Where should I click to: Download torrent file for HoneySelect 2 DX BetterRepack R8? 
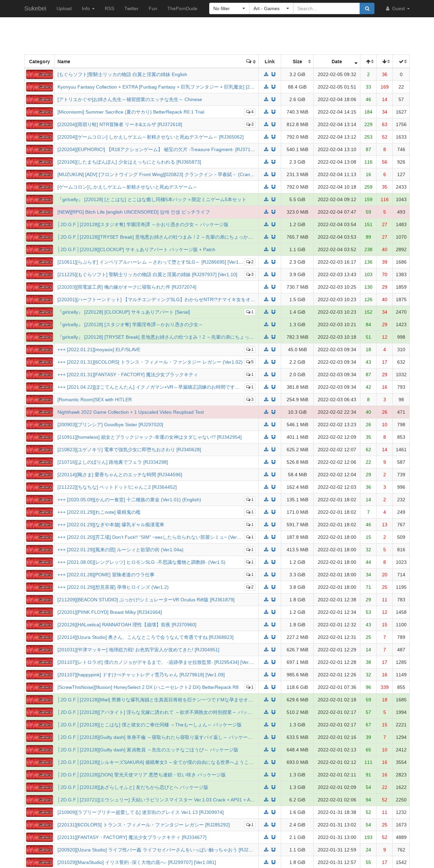click(266, 687)
